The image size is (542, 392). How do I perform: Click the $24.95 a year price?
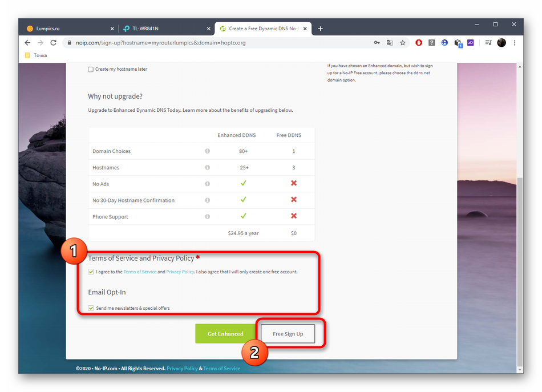pyautogui.click(x=244, y=233)
